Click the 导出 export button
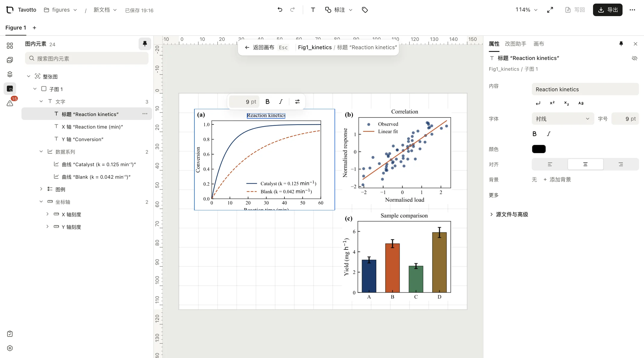 coord(608,10)
